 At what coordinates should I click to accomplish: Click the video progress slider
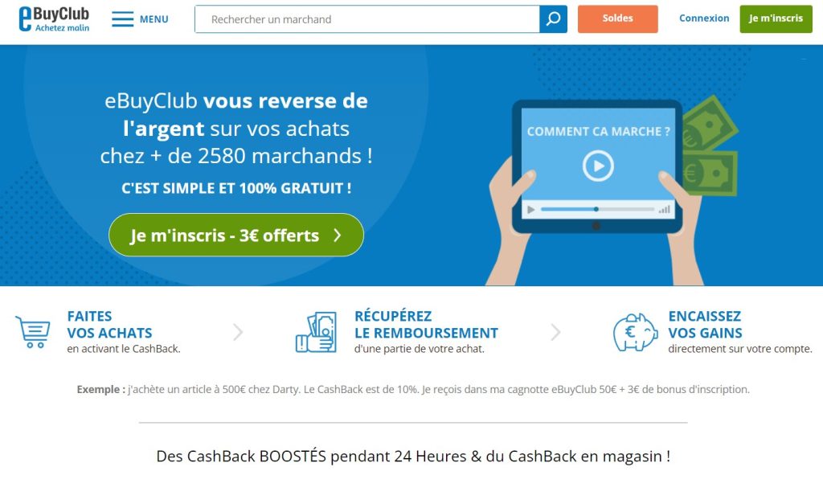[597, 210]
